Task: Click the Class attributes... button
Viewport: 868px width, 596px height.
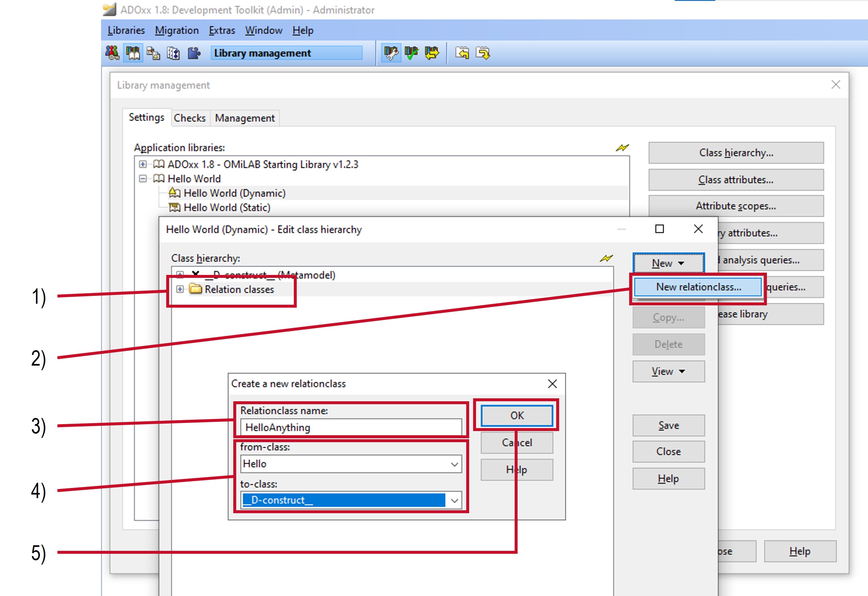Action: [x=736, y=179]
